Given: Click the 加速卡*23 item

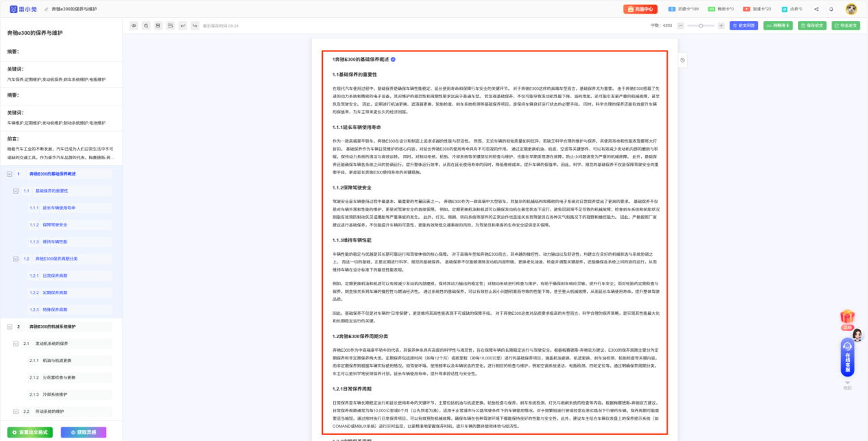Looking at the screenshot, I should pos(758,9).
